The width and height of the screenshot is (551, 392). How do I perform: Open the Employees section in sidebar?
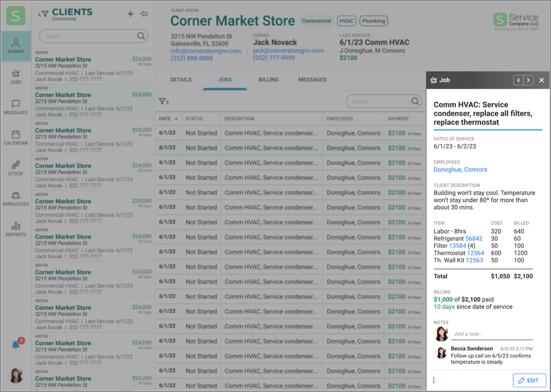[x=16, y=199]
